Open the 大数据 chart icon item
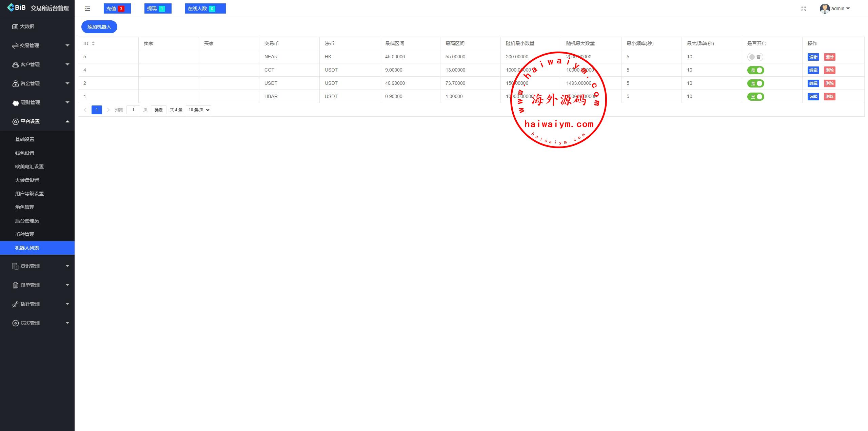 (15, 26)
